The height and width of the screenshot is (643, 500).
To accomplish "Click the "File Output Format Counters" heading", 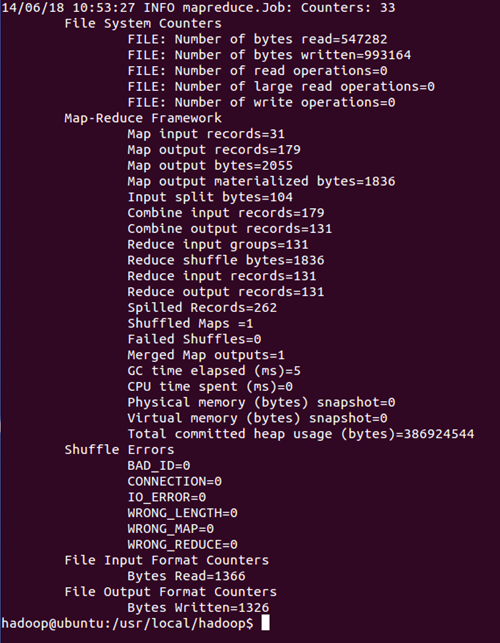I will coord(170,592).
